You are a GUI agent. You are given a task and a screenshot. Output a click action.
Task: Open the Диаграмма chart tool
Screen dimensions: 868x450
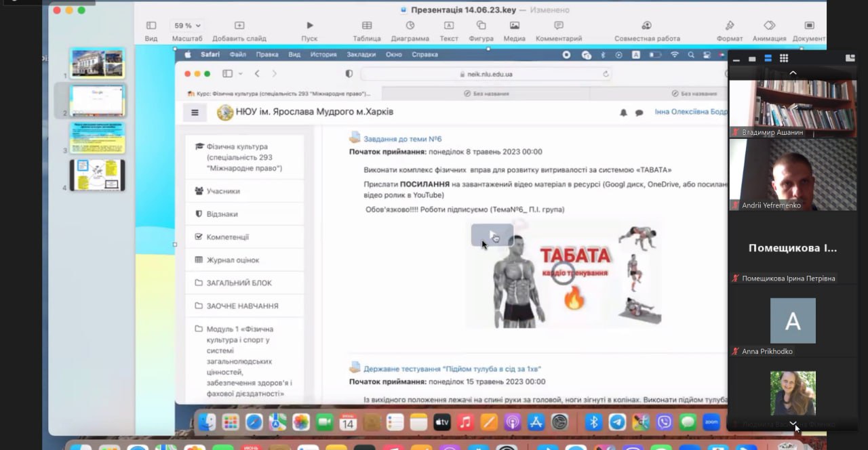[x=410, y=26]
